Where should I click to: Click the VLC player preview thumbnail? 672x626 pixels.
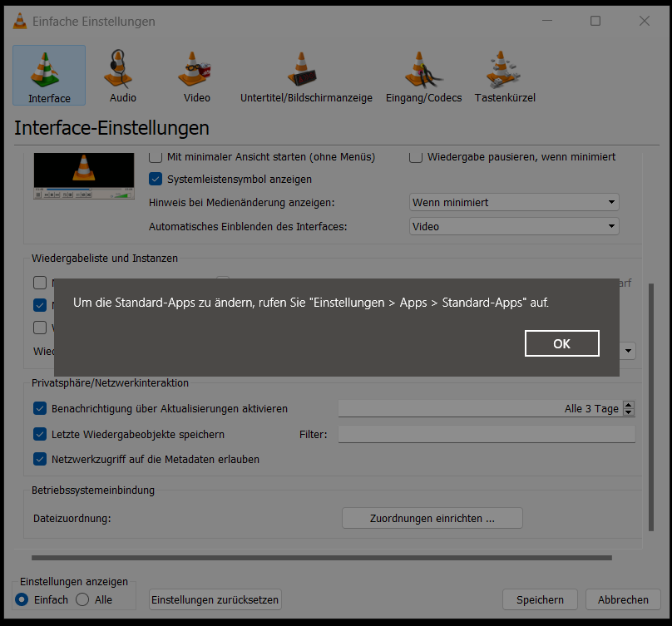pyautogui.click(x=84, y=175)
